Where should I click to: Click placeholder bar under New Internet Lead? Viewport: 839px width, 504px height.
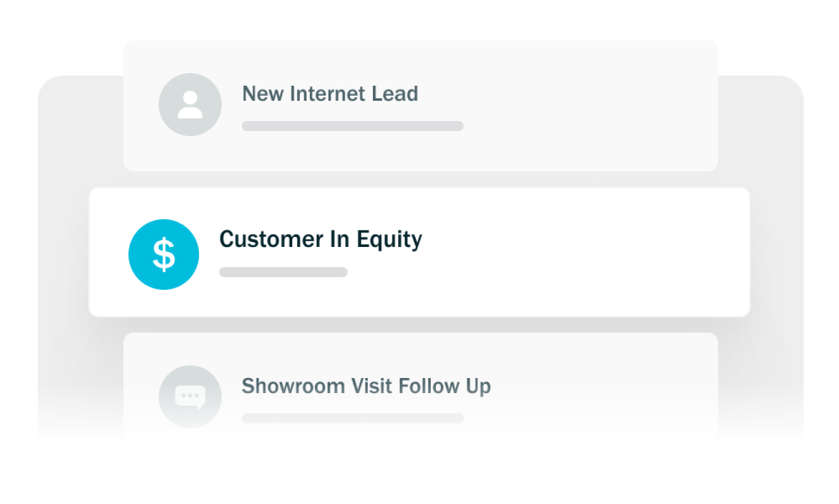click(x=352, y=126)
